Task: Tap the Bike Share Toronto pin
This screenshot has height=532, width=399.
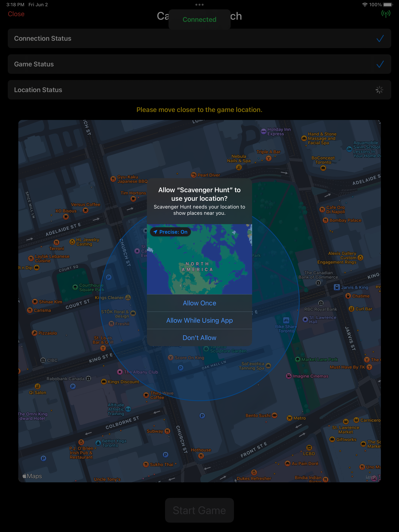Action: click(x=286, y=320)
